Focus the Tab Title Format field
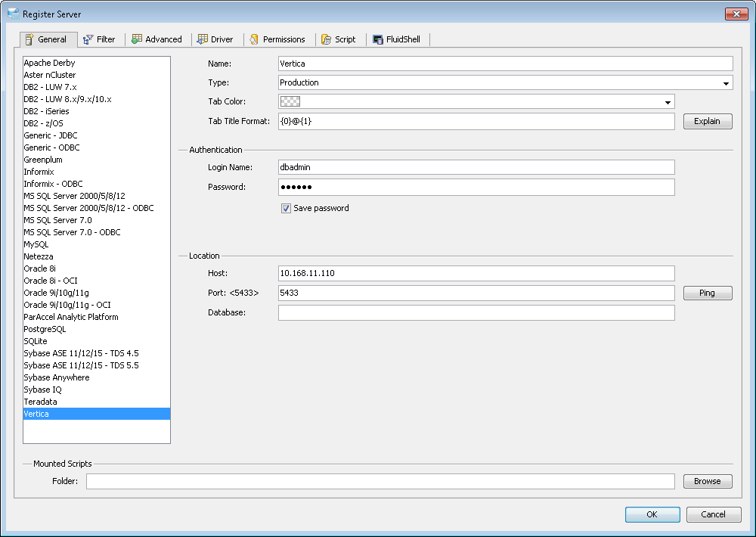Screen dimensions: 756x537 [476, 121]
